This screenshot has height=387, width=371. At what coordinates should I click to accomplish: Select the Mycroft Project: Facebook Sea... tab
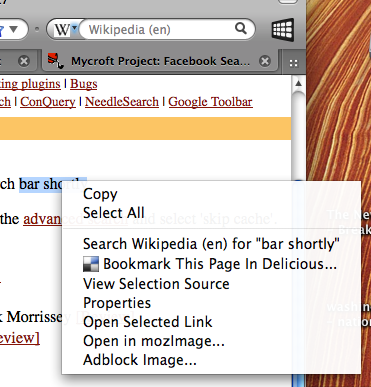[x=160, y=61]
